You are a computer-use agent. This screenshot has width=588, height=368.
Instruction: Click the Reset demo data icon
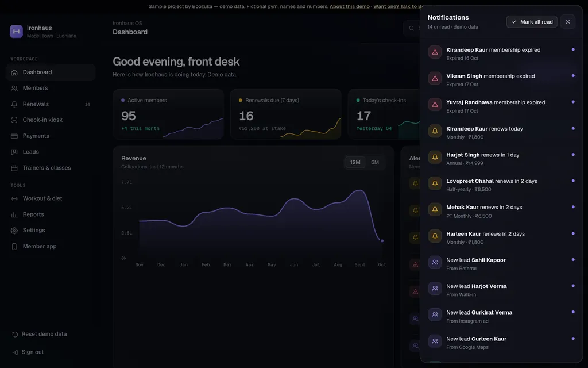[x=15, y=334]
